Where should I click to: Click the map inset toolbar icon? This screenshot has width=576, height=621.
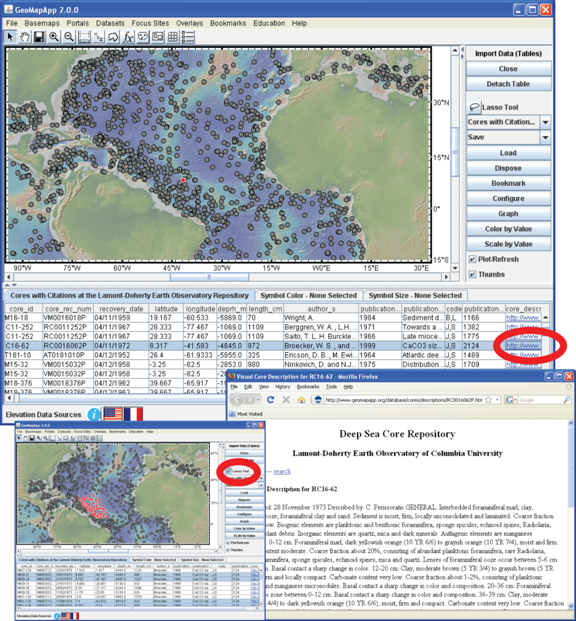tap(158, 37)
